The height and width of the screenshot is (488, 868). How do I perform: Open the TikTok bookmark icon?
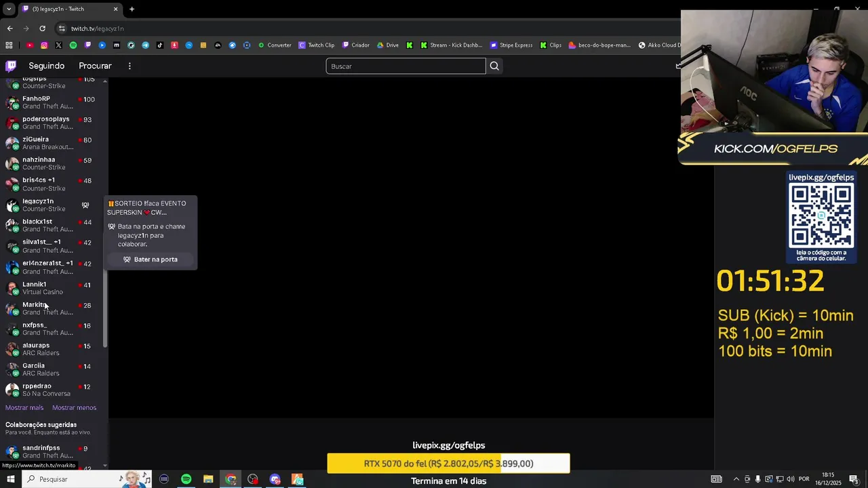tap(160, 45)
